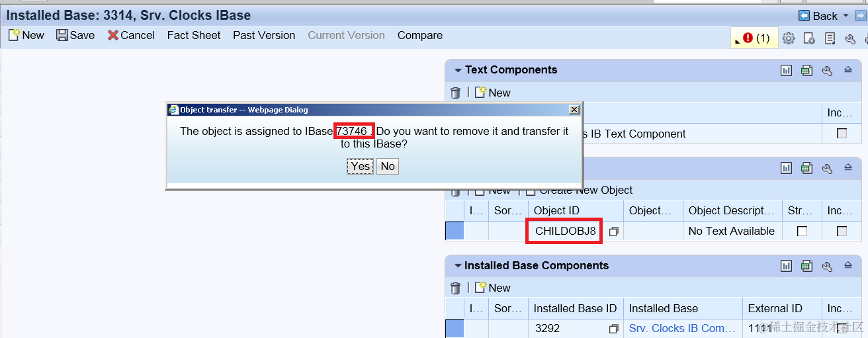Open chart icon in Text Components header
Screen dimensions: 868x338
coord(786,70)
